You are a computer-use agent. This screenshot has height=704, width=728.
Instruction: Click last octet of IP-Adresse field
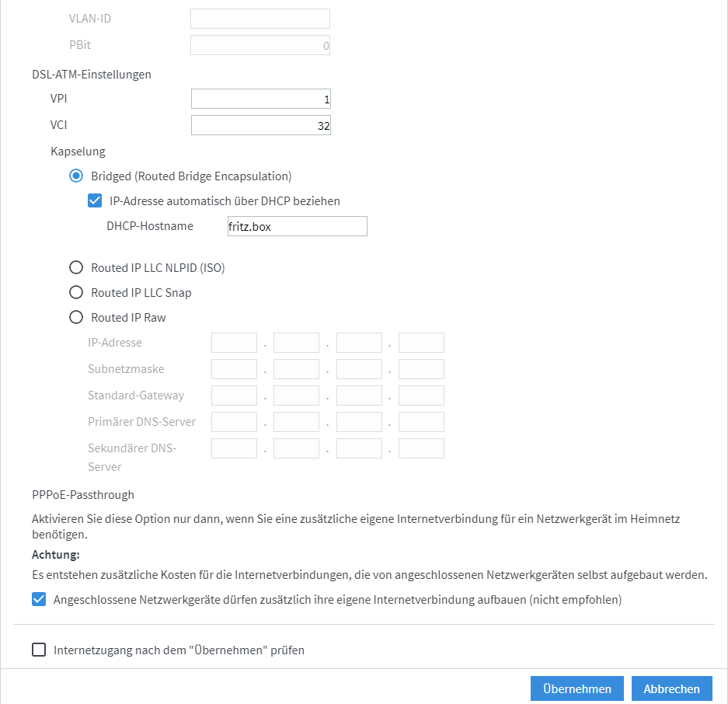point(422,343)
